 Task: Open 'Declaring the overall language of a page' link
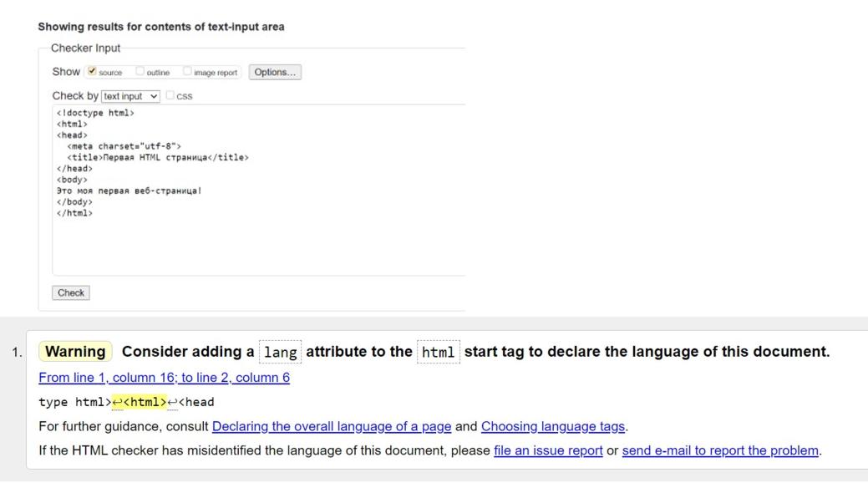pyautogui.click(x=332, y=426)
